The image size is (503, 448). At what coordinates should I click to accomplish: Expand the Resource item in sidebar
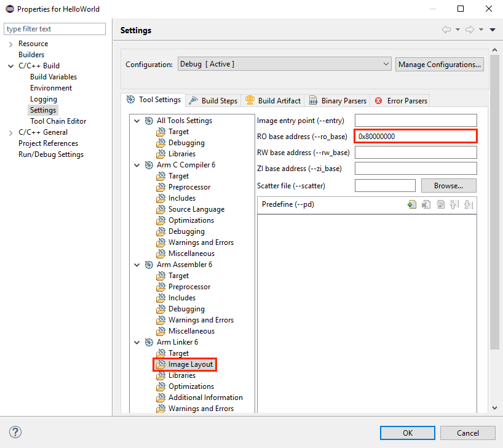(11, 43)
